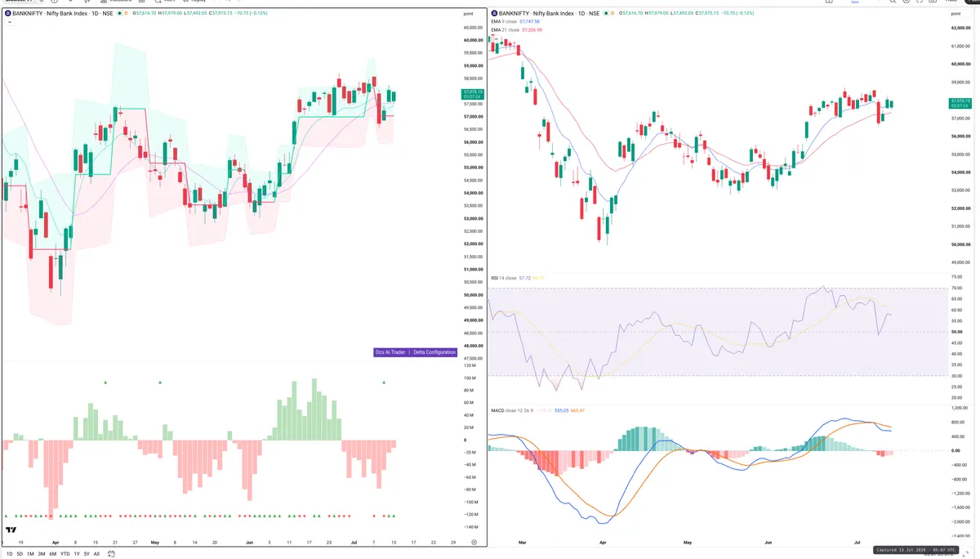Select the 1M time range
The image size is (980, 559).
pos(31,553)
